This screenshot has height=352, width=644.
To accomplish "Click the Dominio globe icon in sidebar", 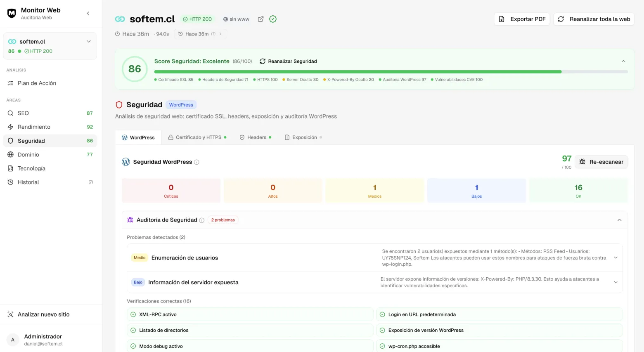I will 10,154.
